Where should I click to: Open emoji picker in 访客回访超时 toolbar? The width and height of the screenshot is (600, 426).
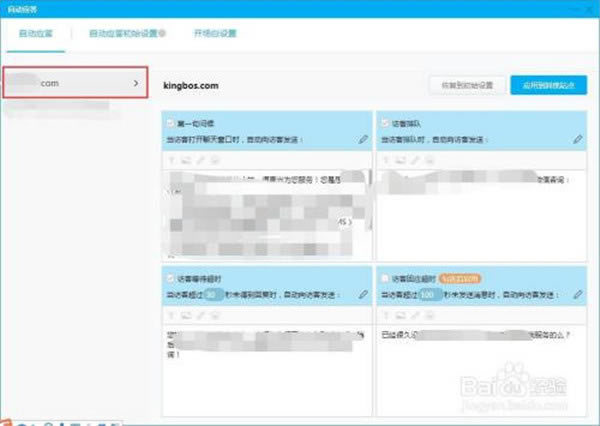click(424, 314)
